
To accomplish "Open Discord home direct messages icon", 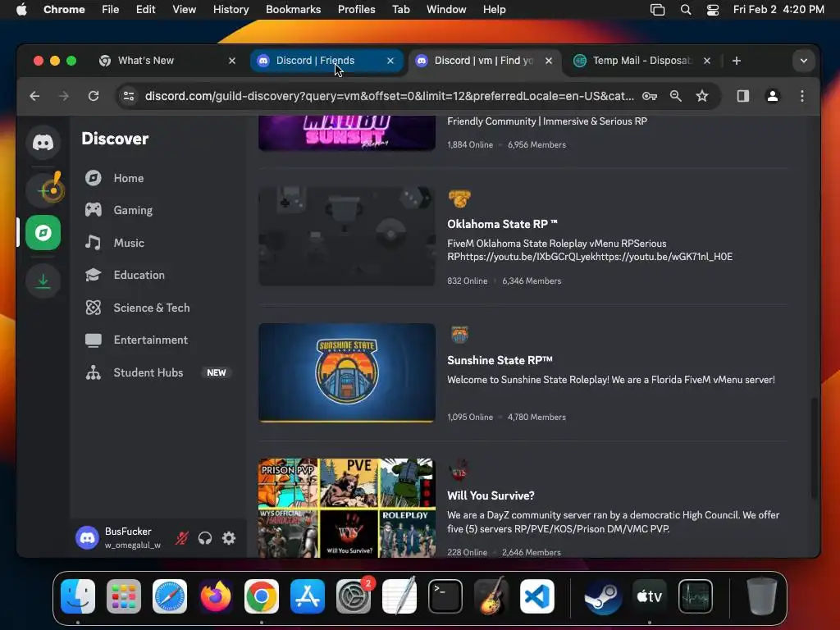I will pos(43,142).
